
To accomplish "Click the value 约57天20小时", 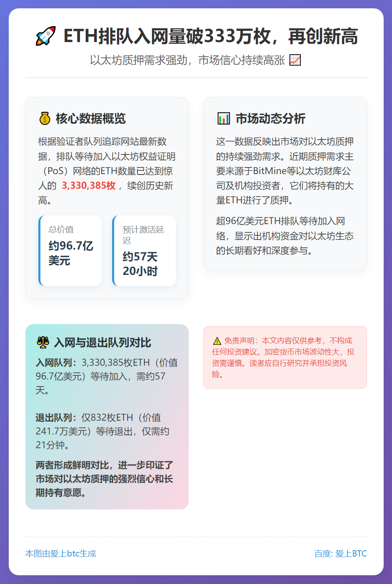I will (140, 264).
